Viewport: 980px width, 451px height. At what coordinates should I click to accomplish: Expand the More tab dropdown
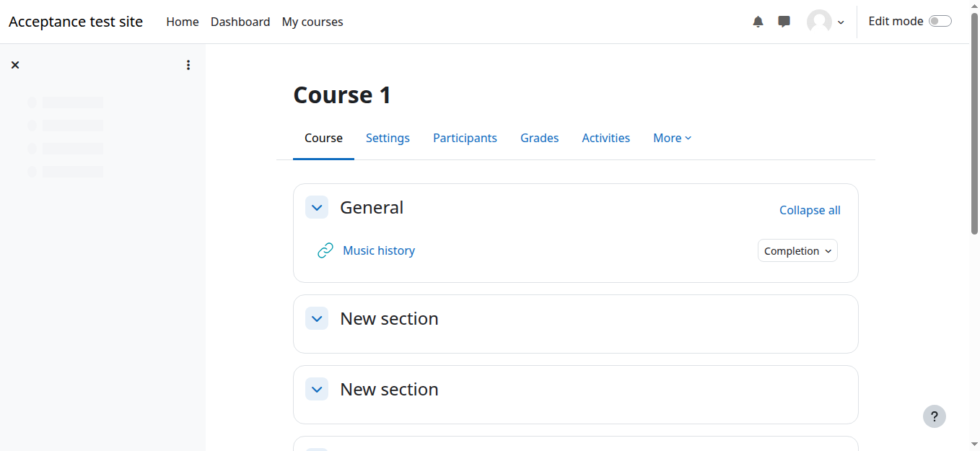click(x=672, y=138)
